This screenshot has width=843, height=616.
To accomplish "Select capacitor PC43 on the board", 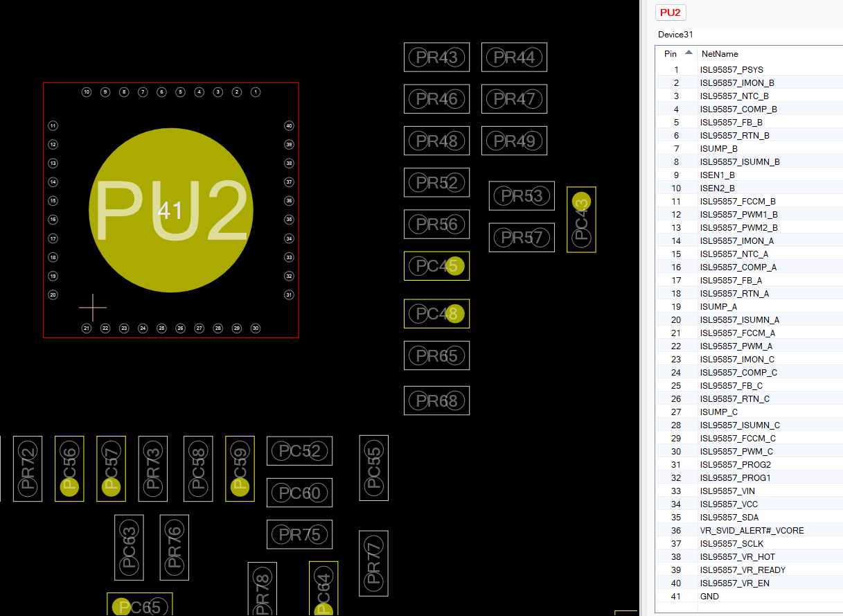I will (581, 220).
